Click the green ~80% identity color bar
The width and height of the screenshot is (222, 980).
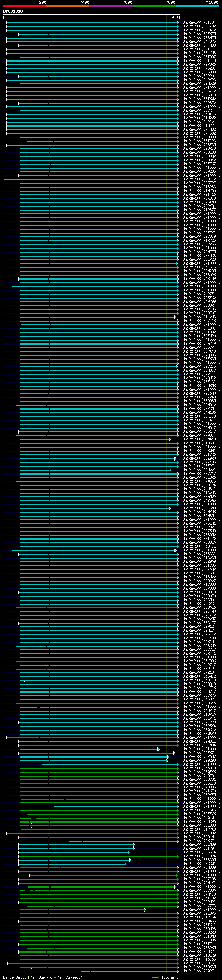pos(154,6)
